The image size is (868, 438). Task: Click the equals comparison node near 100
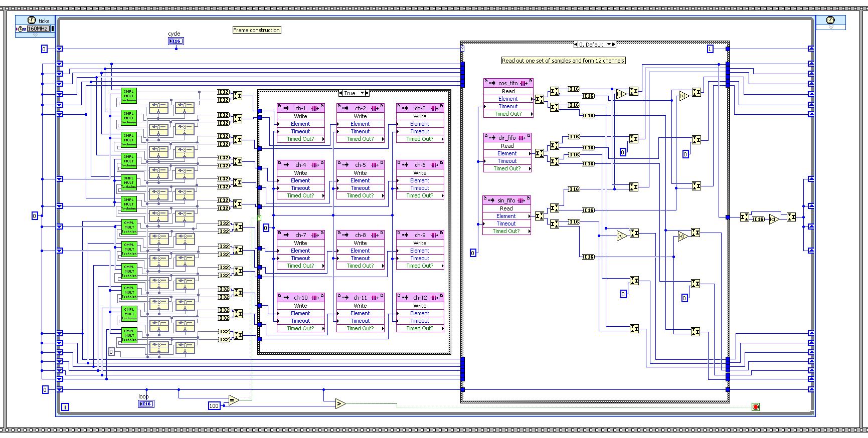pyautogui.click(x=234, y=400)
